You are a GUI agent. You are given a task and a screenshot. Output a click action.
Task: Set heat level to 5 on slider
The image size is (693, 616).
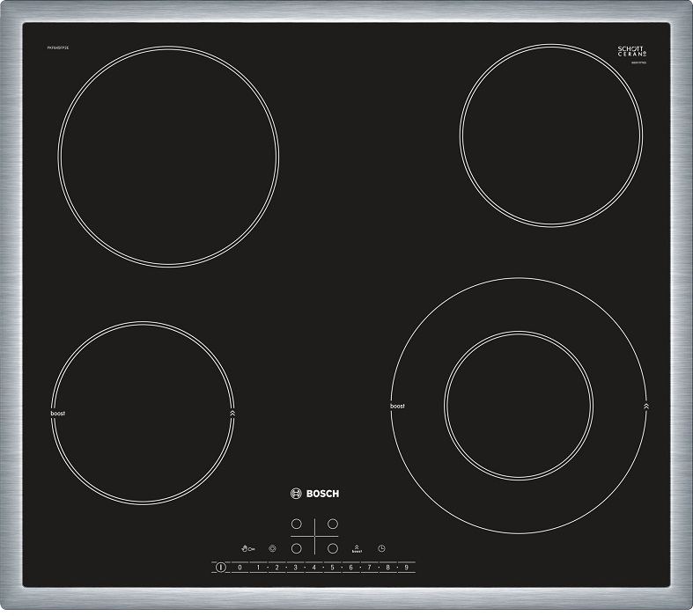pyautogui.click(x=332, y=568)
